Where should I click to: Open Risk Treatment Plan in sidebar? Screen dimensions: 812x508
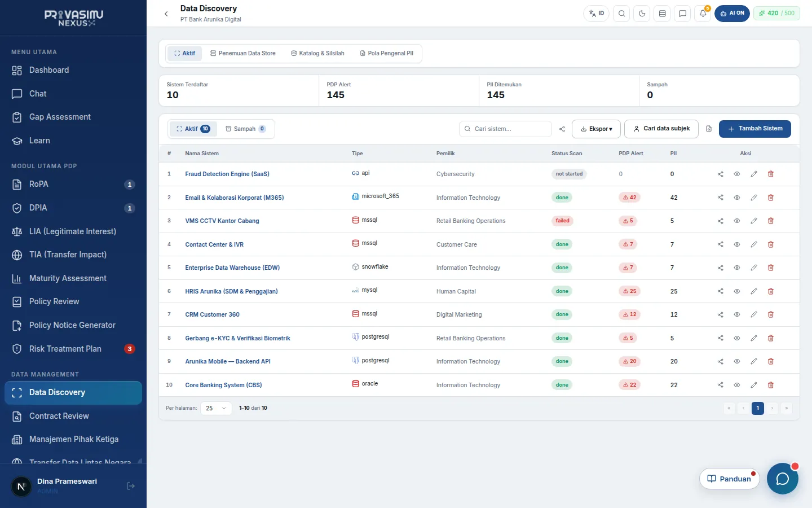point(73,349)
